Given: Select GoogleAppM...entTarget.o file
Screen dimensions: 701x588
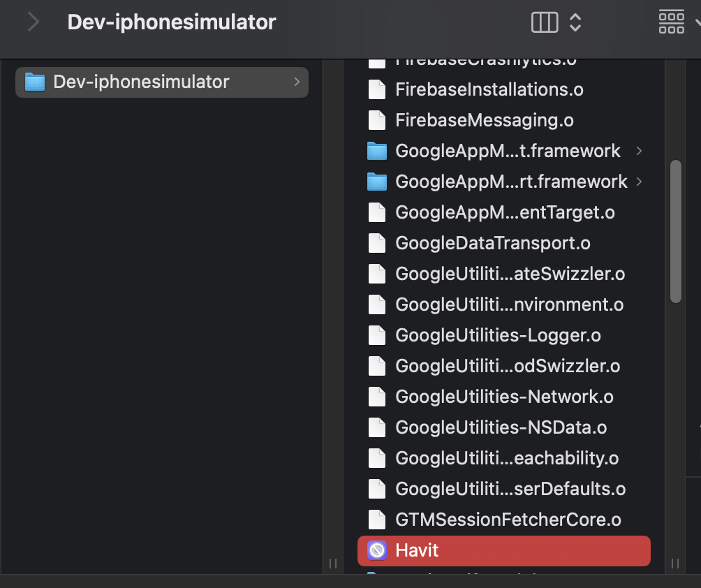Looking at the screenshot, I should 504,212.
